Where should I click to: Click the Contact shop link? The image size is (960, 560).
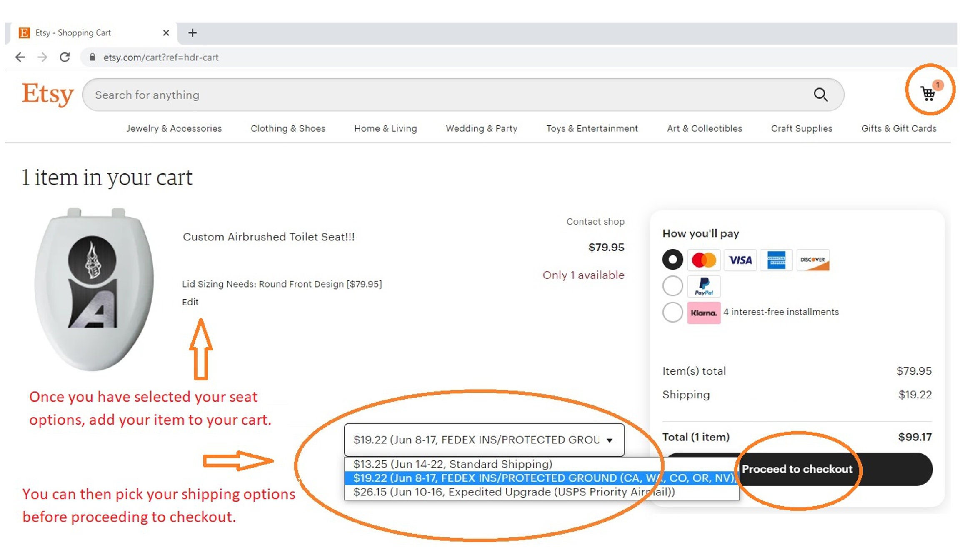[x=595, y=222]
